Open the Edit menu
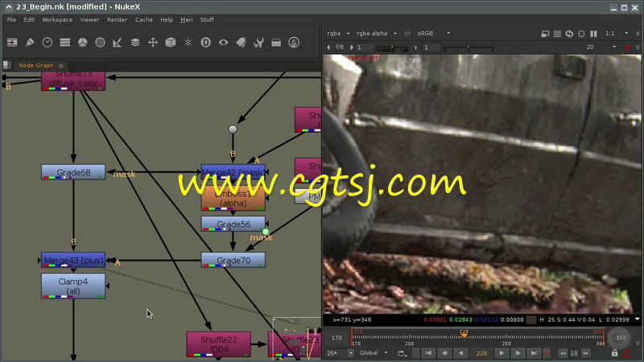Screen dimensions: 644x362 [29, 19]
